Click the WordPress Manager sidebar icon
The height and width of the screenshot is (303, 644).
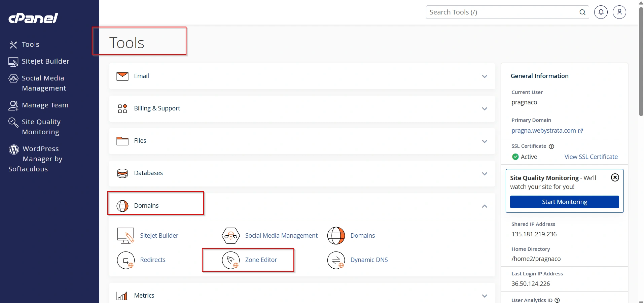14,149
